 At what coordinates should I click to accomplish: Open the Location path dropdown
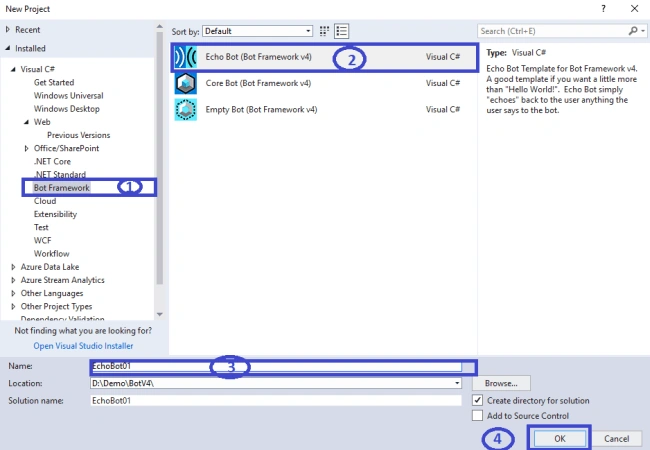(457, 383)
